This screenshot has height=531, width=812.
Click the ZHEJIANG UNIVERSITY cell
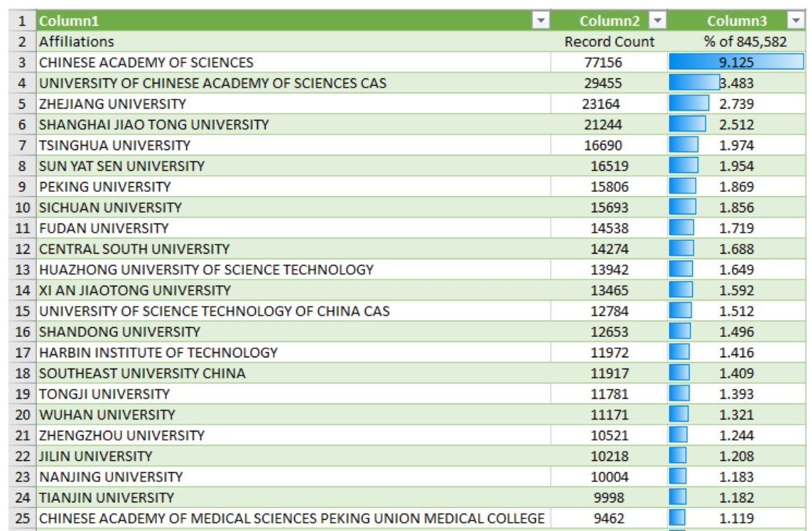(x=293, y=104)
